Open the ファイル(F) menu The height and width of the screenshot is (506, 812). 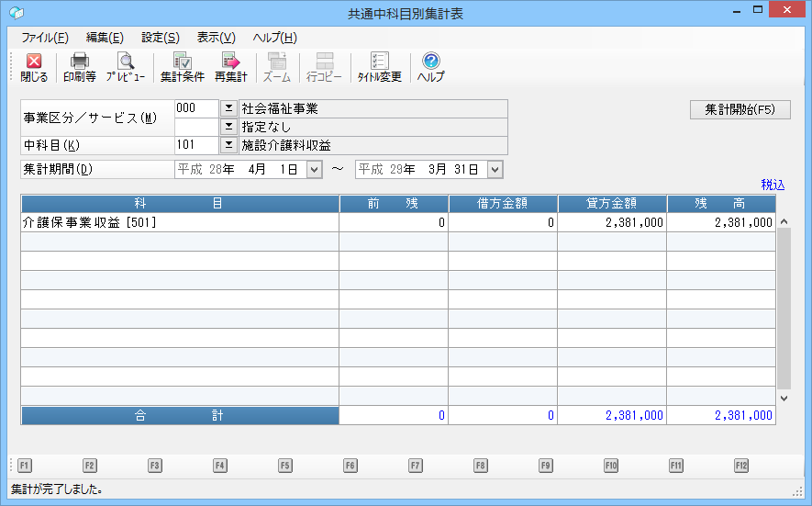point(44,38)
